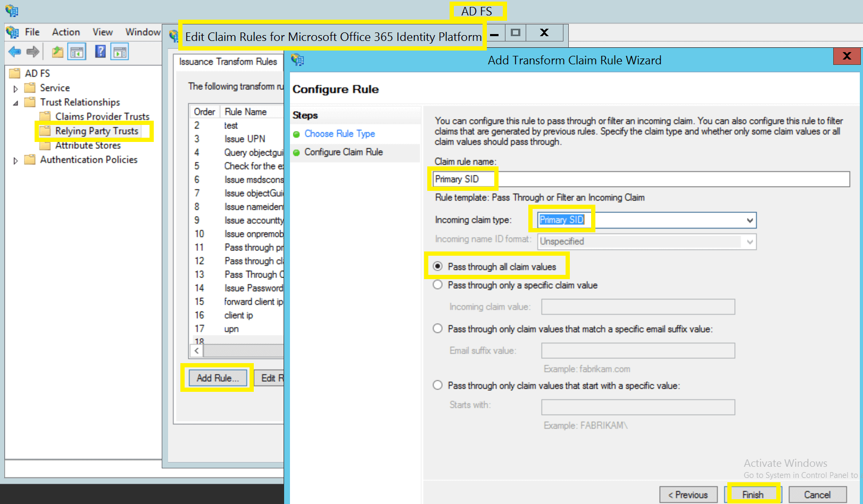Select the Service tree item
Screen dimensions: 863x504
[55, 88]
